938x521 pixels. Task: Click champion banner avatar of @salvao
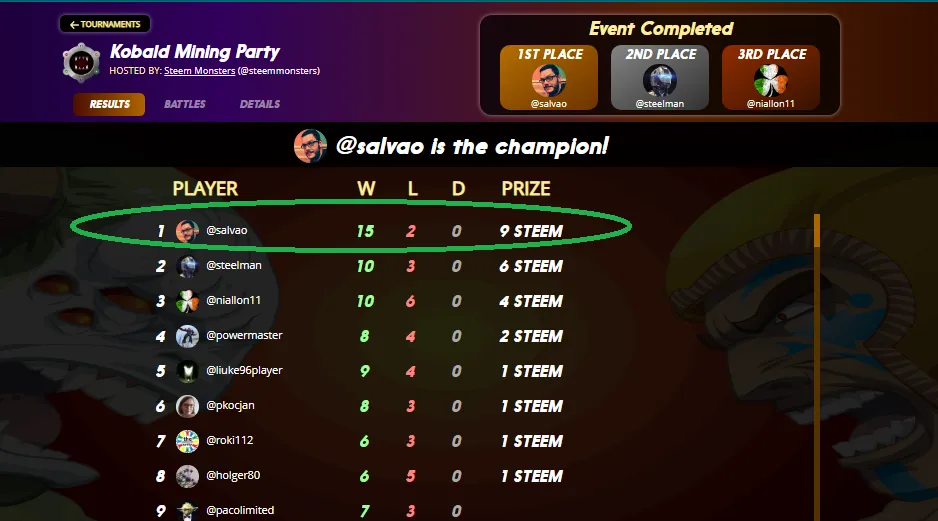tap(310, 146)
